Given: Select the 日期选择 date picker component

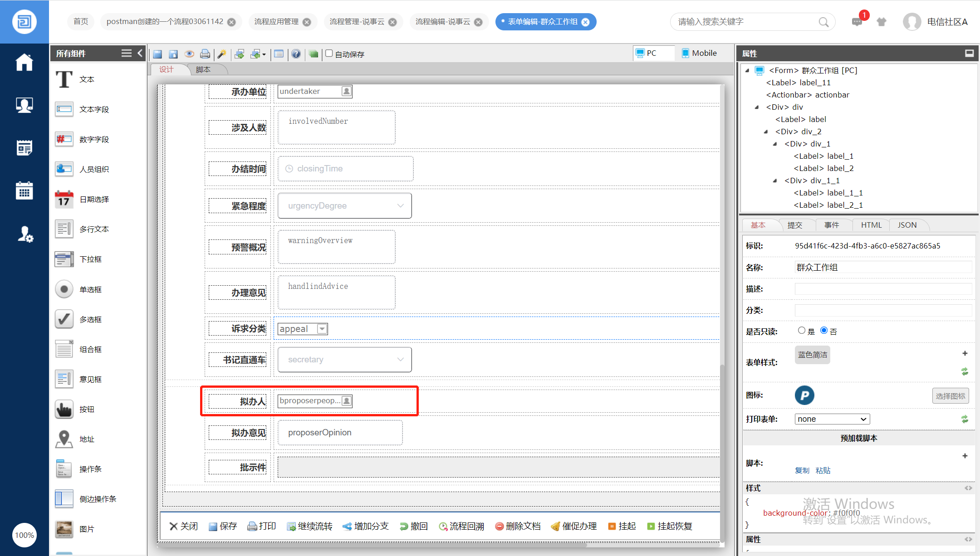Looking at the screenshot, I should [x=94, y=200].
